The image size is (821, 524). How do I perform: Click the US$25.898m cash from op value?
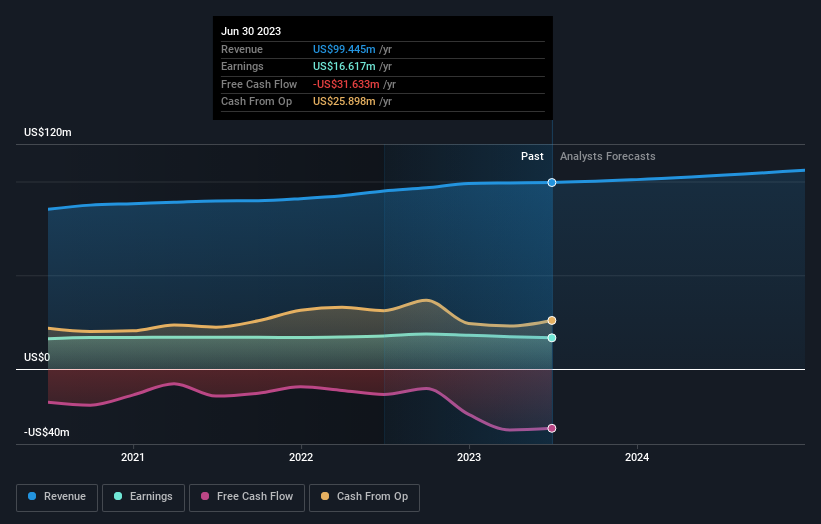click(344, 102)
